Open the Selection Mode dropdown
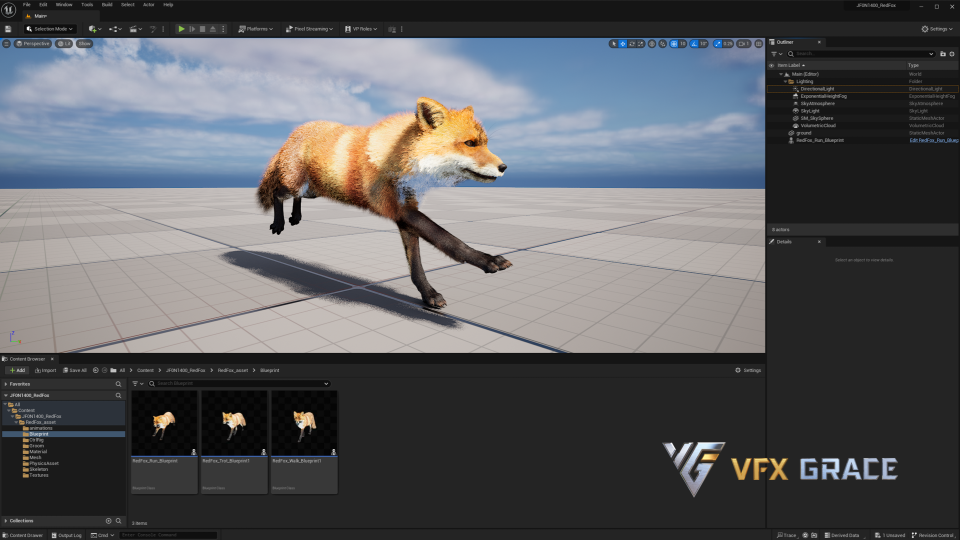The height and width of the screenshot is (540, 960). [x=50, y=29]
